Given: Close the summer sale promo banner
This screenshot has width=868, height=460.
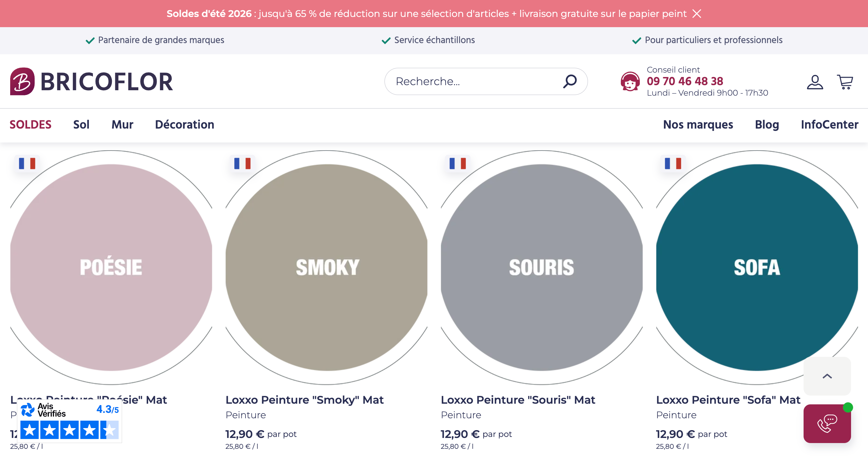Looking at the screenshot, I should point(697,14).
